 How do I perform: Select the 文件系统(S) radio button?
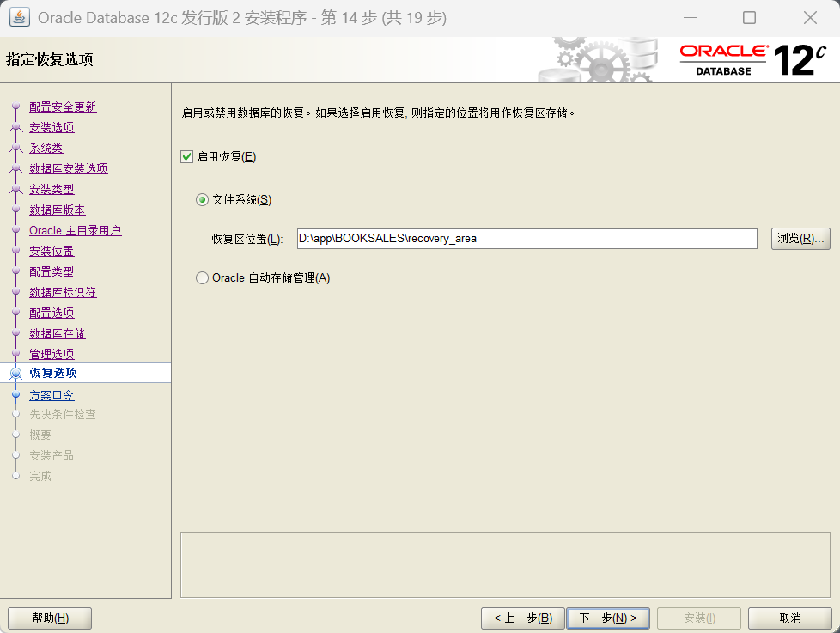202,200
